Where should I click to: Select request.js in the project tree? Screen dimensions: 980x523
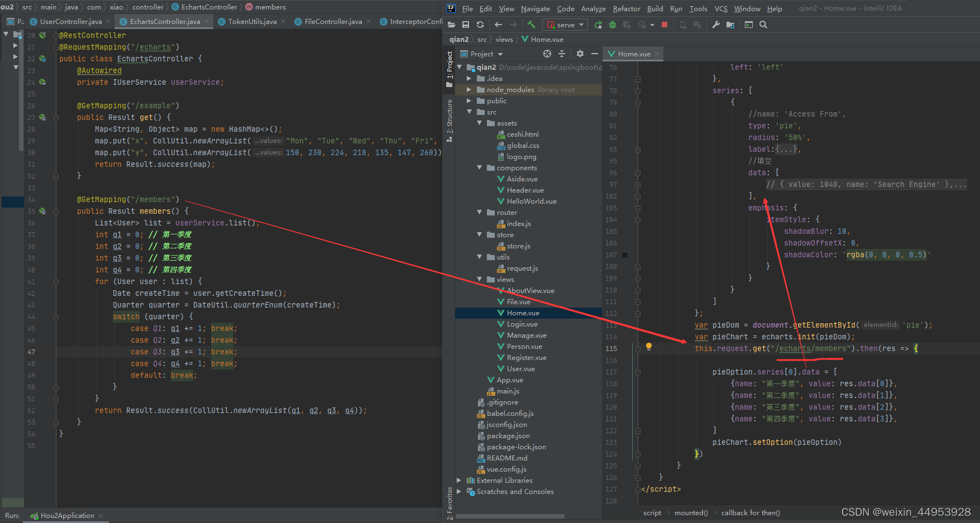point(522,268)
